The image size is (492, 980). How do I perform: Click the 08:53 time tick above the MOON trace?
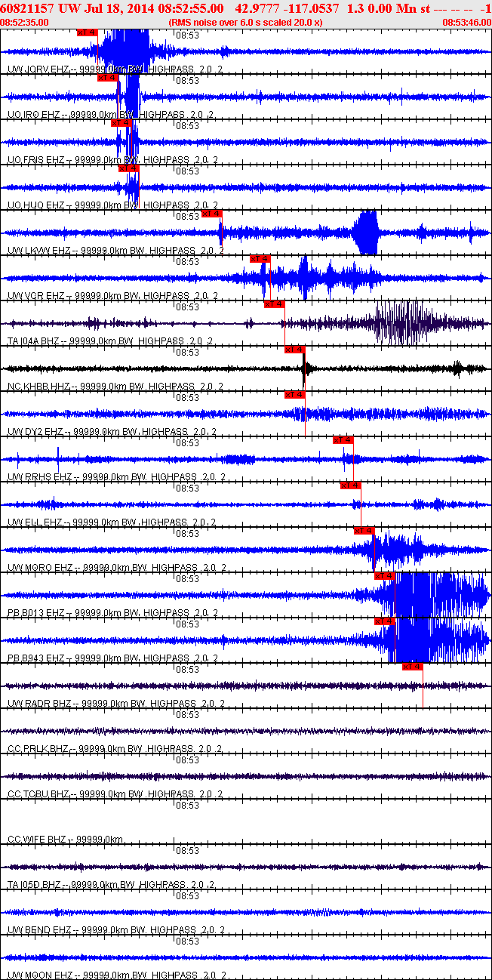tap(187, 941)
